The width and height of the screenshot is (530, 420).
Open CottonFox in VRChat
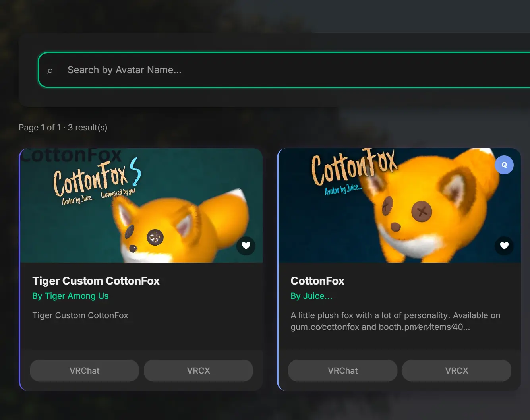click(x=342, y=370)
